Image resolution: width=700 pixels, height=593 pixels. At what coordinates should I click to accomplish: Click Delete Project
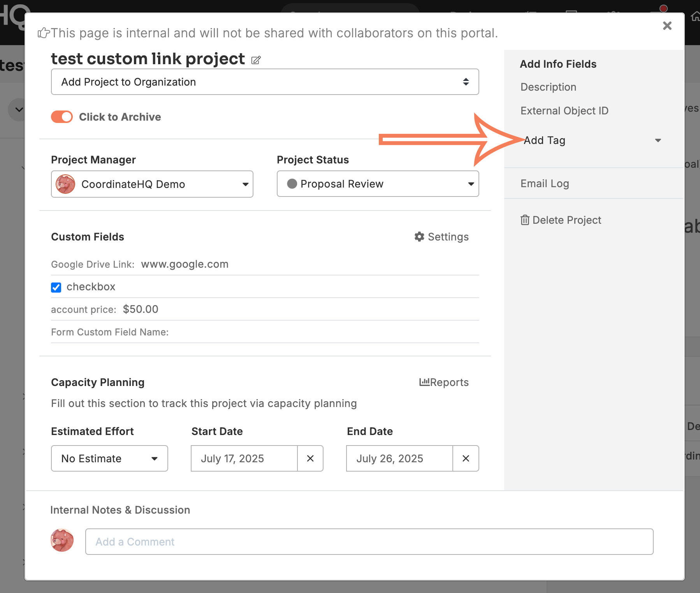(x=566, y=220)
